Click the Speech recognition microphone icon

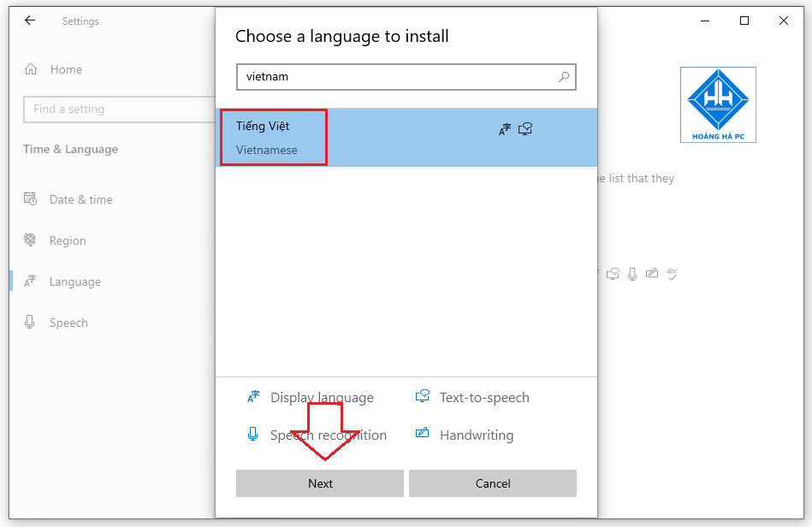[x=253, y=435]
